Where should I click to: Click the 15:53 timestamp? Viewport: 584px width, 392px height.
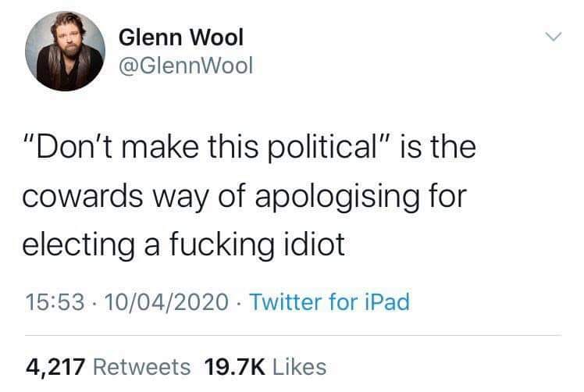[55, 301]
